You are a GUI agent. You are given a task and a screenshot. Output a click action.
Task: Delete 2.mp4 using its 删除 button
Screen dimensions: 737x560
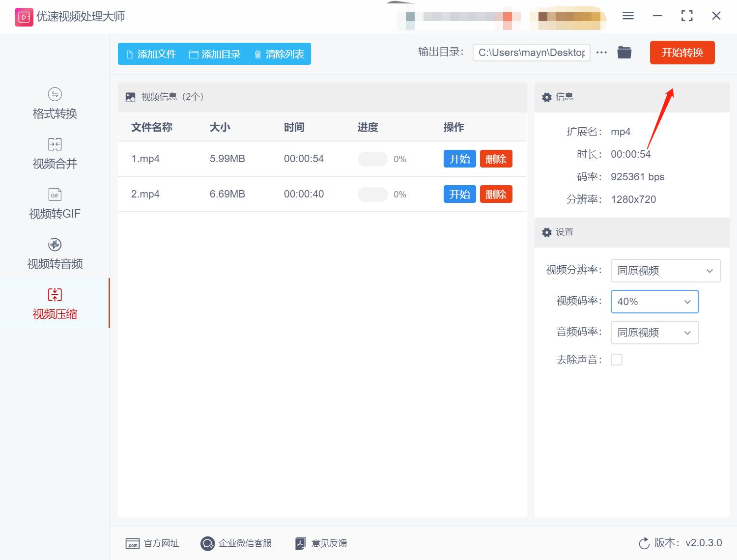[x=496, y=194]
